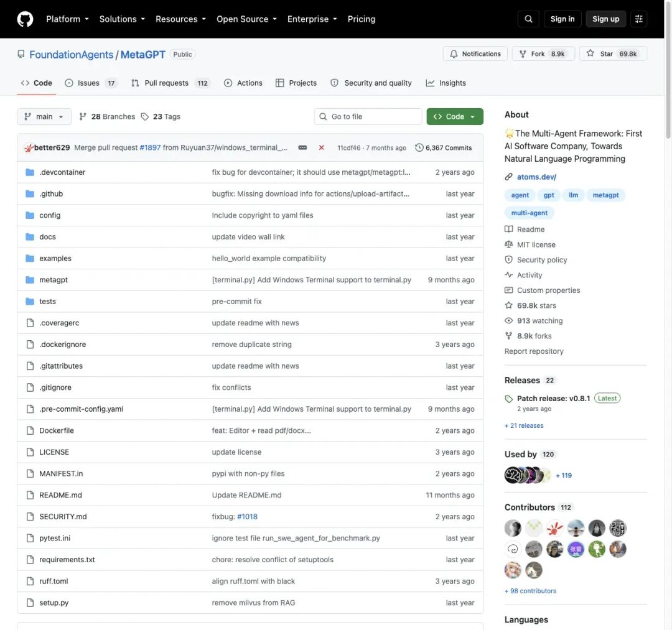The width and height of the screenshot is (672, 630).
Task: Open the FoundationAgents owner link
Action: (x=71, y=54)
